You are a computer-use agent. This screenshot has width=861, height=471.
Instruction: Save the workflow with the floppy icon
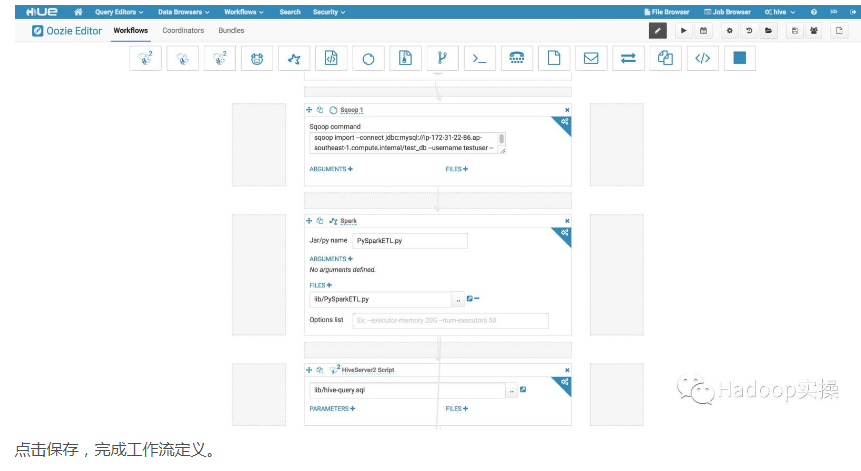(x=795, y=31)
